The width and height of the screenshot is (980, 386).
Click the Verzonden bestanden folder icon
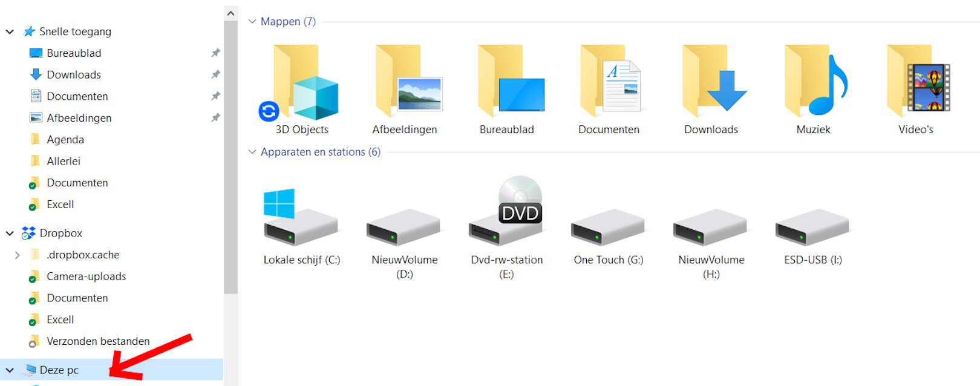tap(34, 342)
